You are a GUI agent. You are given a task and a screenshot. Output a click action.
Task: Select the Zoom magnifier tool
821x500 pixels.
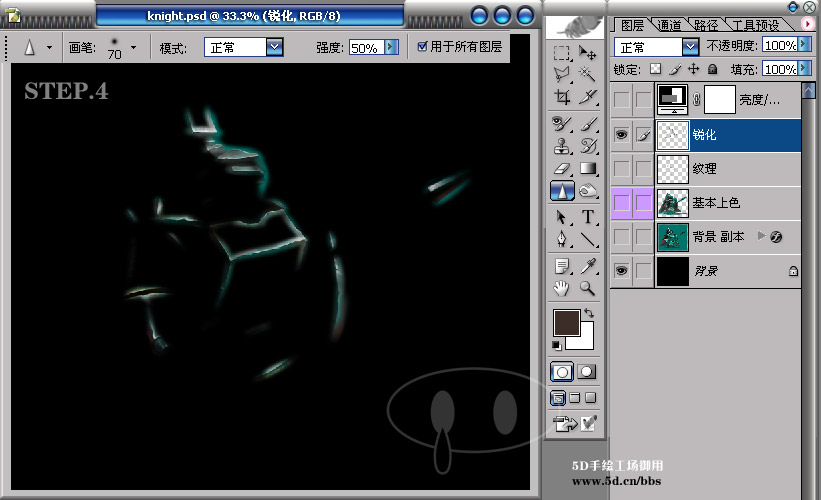tap(587, 288)
